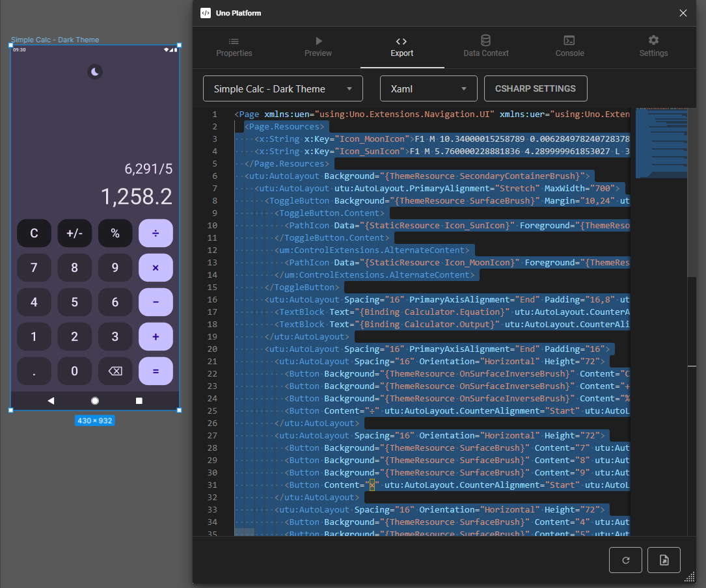
Task: Click the 430 × 932 size badge
Action: (94, 420)
